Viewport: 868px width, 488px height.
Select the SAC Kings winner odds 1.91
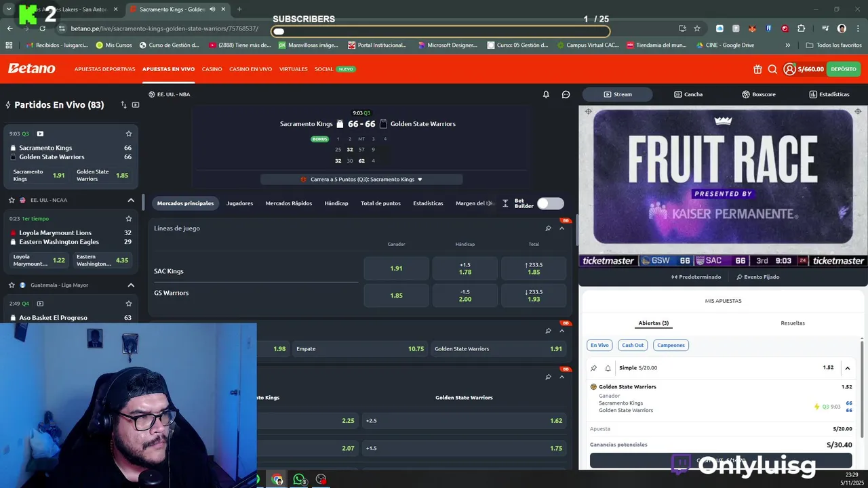(397, 268)
